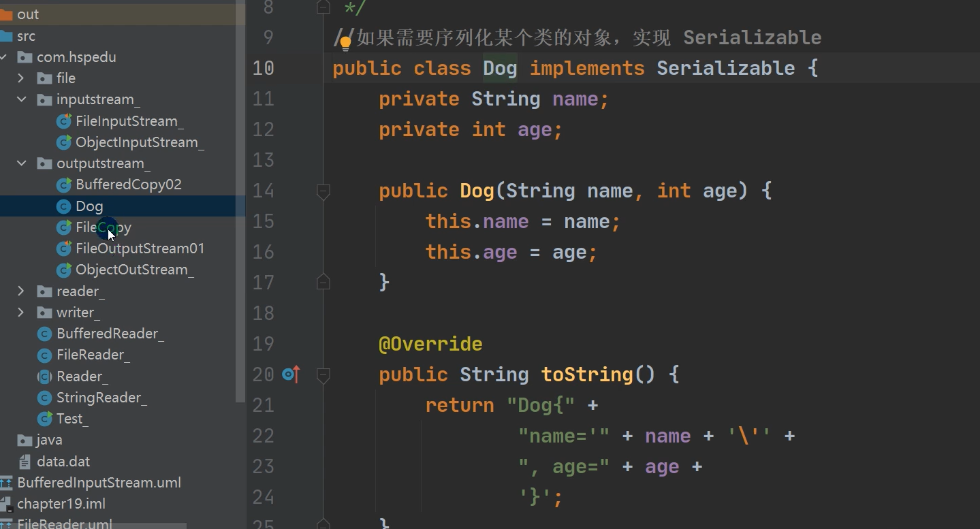The image size is (980, 529).
Task: Click the com.hspedu package icon
Action: point(25,57)
